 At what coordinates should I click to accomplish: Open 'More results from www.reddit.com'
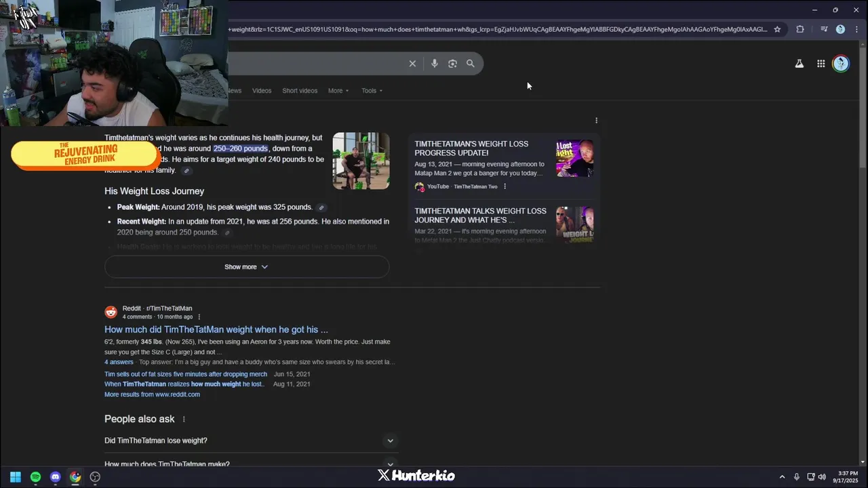tap(152, 394)
